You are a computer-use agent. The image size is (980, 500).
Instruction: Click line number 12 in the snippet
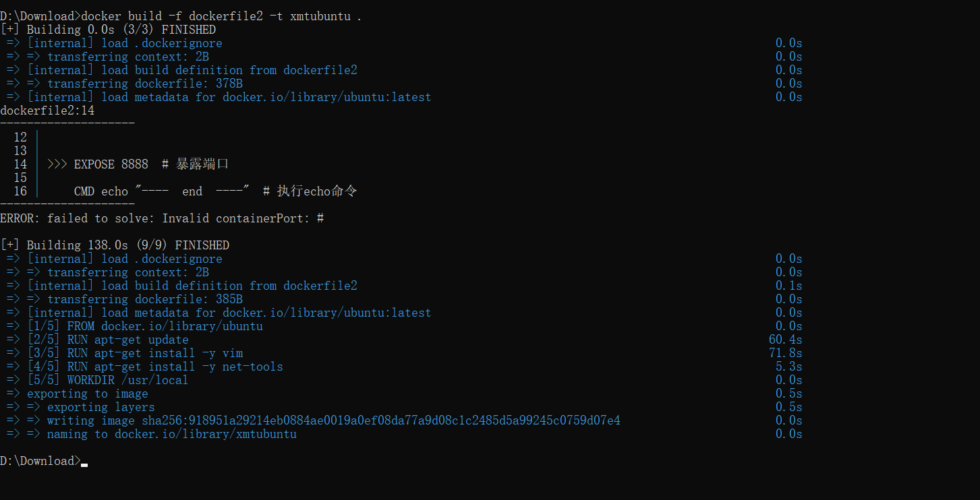pos(20,137)
